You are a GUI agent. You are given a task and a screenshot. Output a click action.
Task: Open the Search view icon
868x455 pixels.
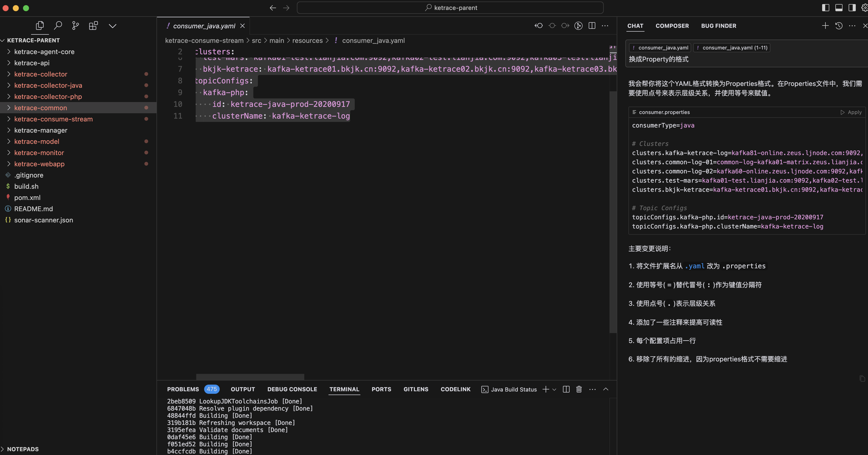coord(58,26)
